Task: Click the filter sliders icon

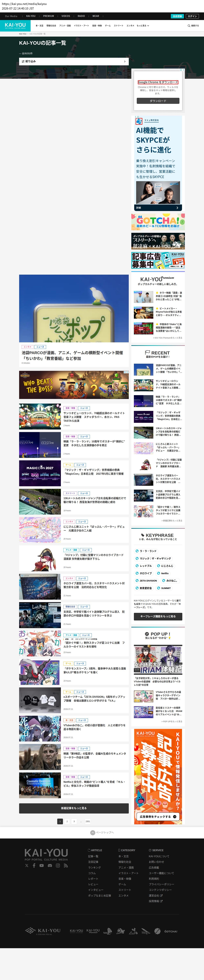Action: pos(23,61)
